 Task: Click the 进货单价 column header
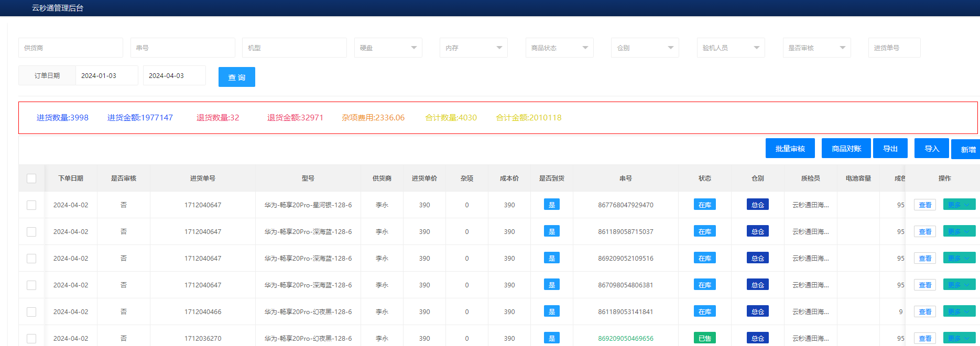[424, 178]
